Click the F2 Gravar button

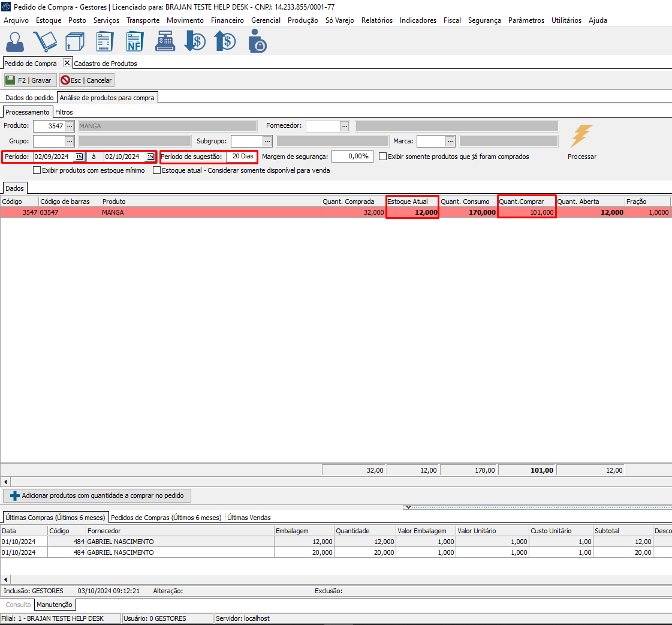click(x=30, y=80)
